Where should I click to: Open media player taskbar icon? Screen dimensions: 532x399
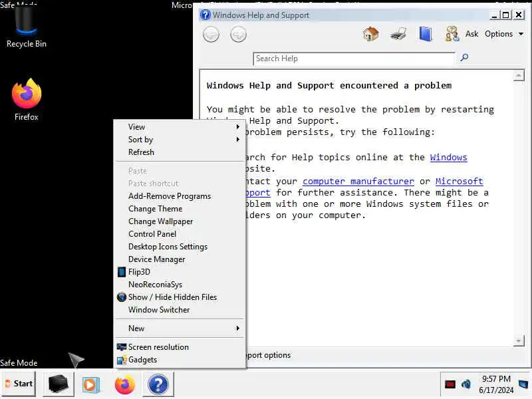point(91,384)
